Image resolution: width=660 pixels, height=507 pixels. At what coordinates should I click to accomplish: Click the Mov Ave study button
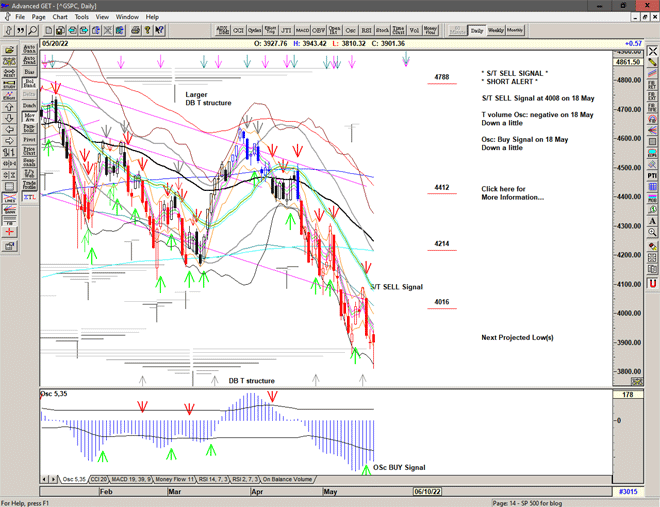pyautogui.click(x=29, y=117)
